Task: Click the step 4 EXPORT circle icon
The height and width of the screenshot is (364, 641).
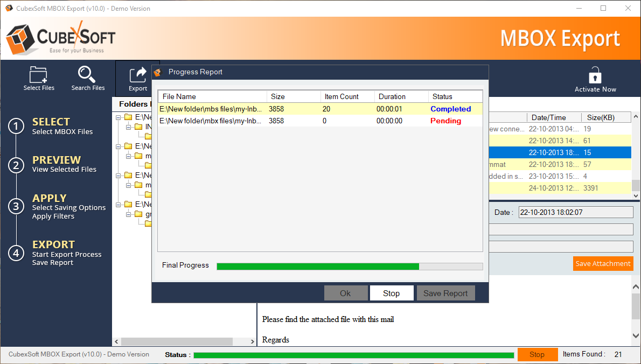Action: click(x=16, y=253)
